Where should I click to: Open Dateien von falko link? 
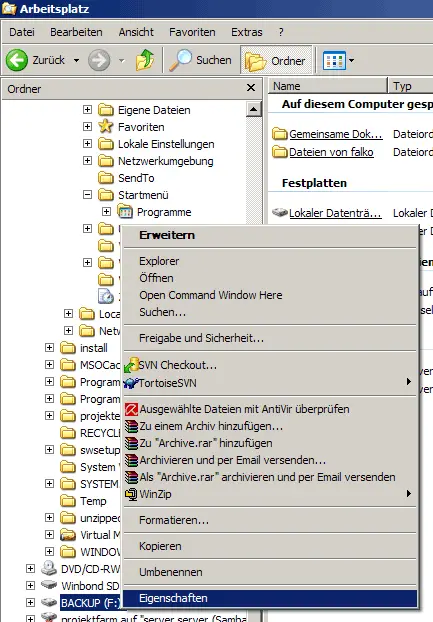click(331, 152)
